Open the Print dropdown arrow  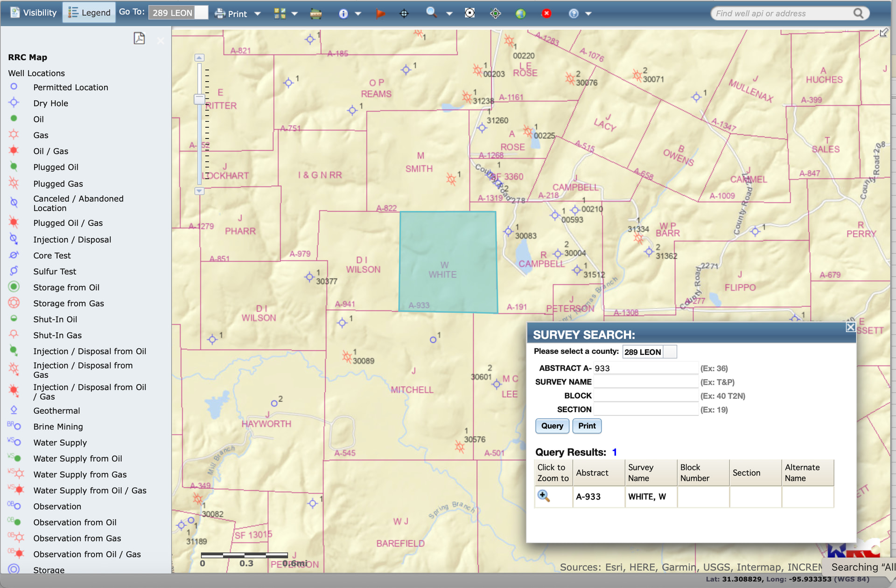tap(258, 14)
